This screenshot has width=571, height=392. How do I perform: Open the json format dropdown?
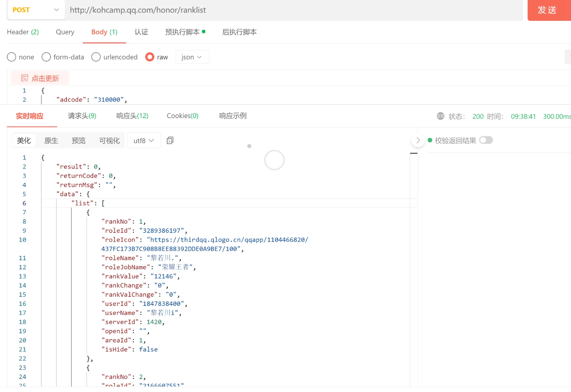(192, 57)
